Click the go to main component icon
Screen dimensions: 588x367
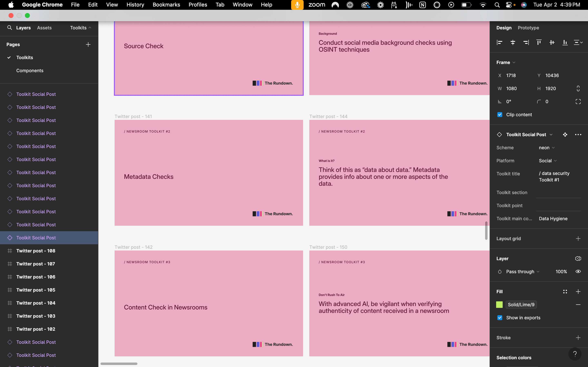565,135
